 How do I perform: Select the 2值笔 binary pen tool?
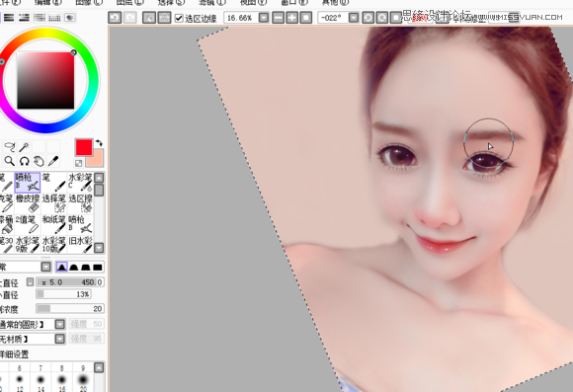(28, 225)
